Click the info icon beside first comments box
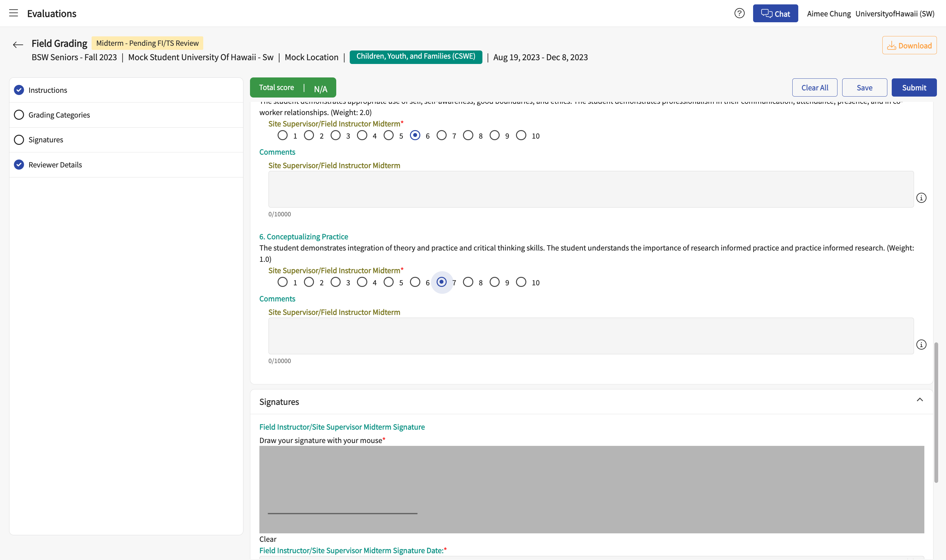Screen dimensions: 946x560 coord(921,198)
